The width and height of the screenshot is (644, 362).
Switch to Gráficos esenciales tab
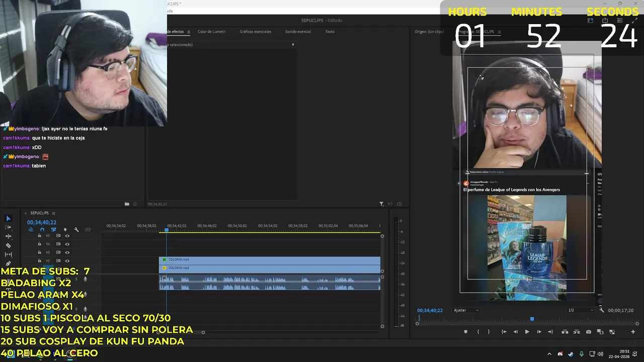coord(256,32)
